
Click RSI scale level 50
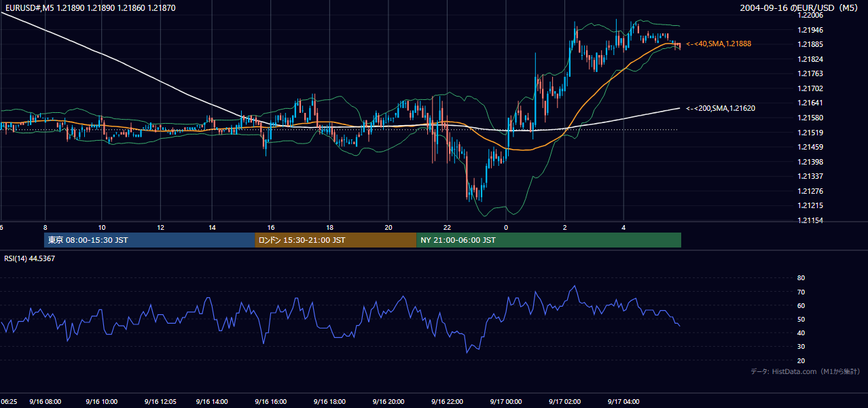coord(801,320)
